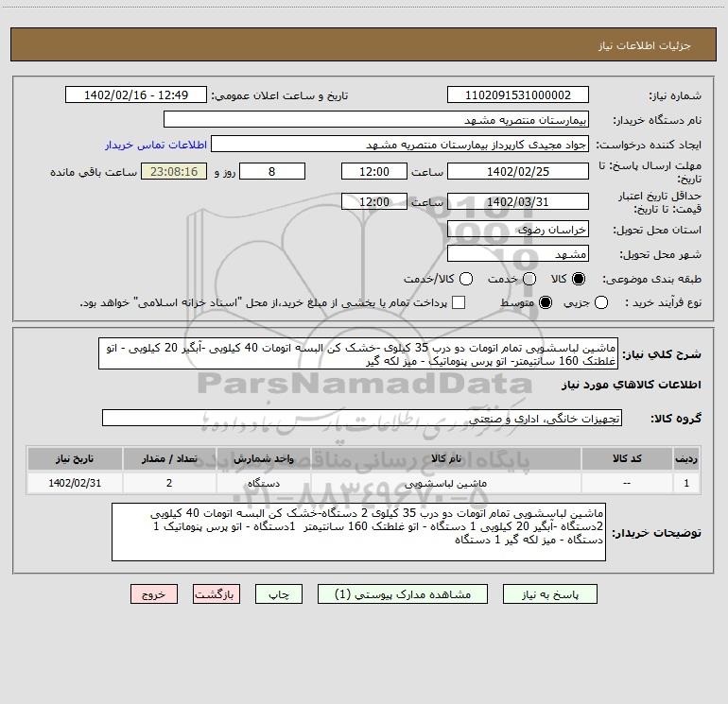Click مشاهده مدارک پیوستی (1) button

(403, 594)
